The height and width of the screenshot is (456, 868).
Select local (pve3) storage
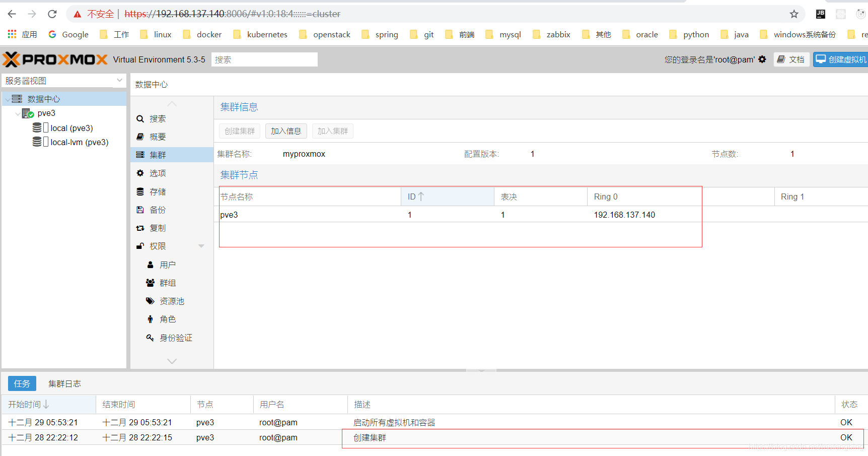coord(71,128)
